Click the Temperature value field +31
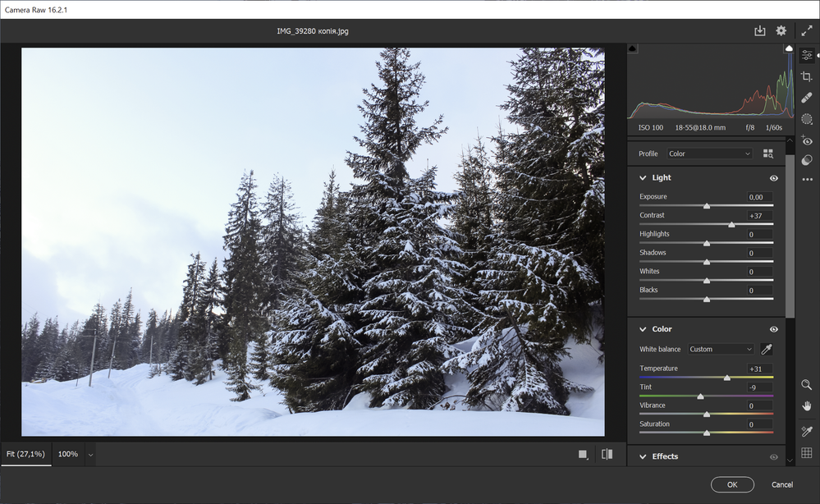This screenshot has height=504, width=820. [760, 369]
